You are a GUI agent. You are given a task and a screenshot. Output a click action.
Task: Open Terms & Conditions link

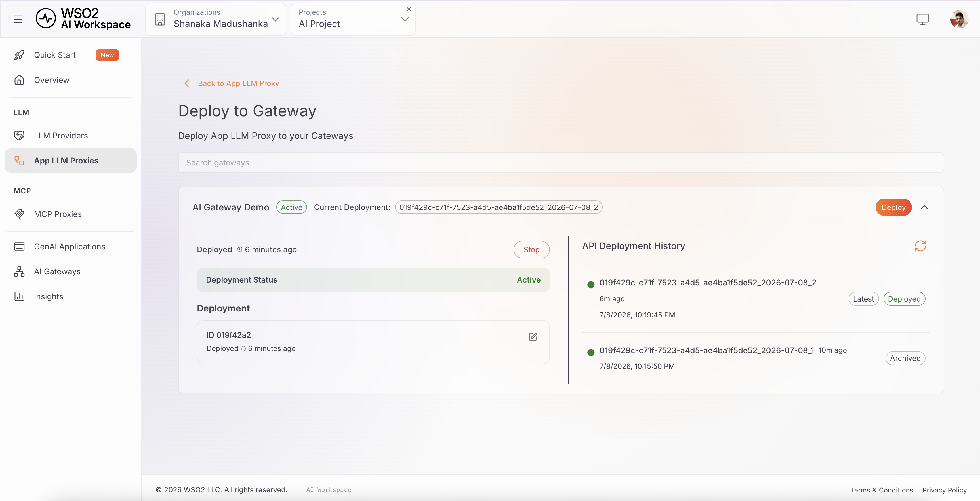pos(882,490)
